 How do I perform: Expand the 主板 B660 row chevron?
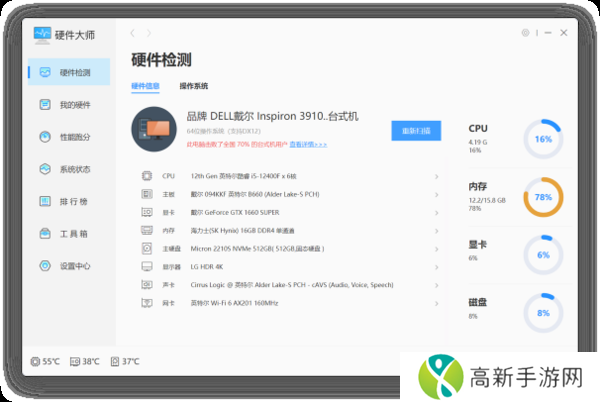tap(437, 195)
